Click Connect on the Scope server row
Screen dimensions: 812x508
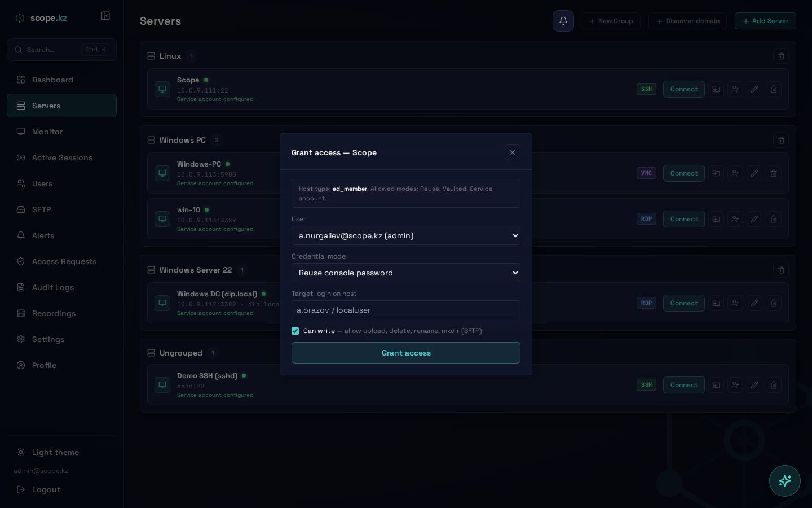point(683,89)
